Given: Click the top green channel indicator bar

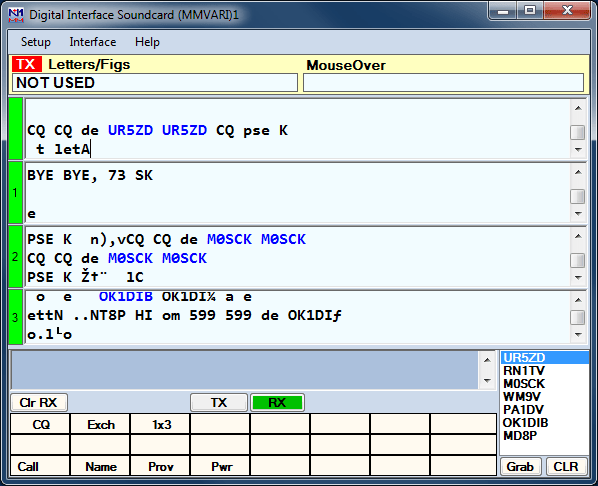Looking at the screenshot, I should (16, 128).
